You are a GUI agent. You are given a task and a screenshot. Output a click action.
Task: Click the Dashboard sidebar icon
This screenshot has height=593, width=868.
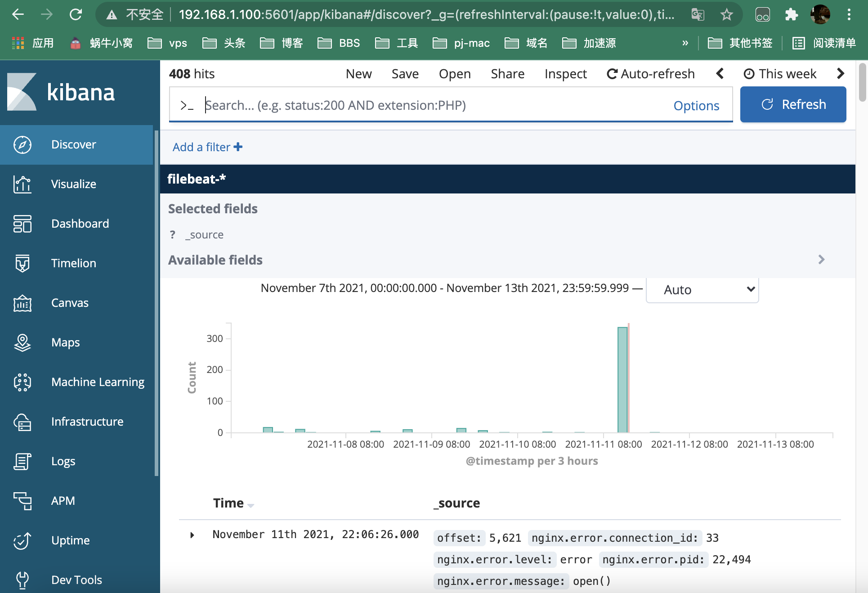point(22,224)
